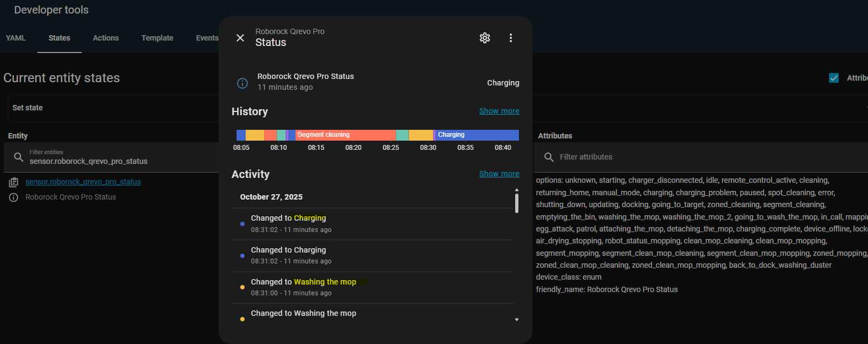
Task: Open the three-dot overflow menu
Action: coord(511,38)
